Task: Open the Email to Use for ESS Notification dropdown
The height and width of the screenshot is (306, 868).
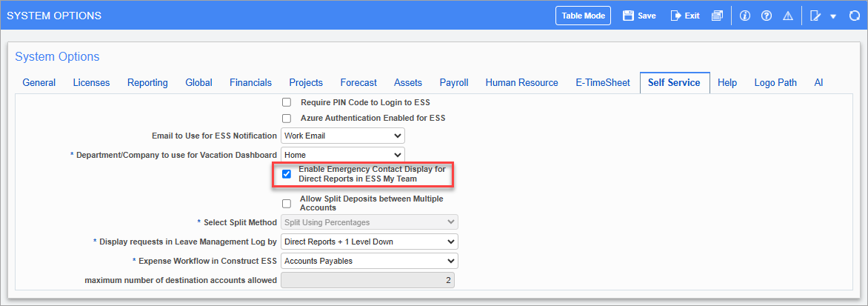Action: pos(343,136)
